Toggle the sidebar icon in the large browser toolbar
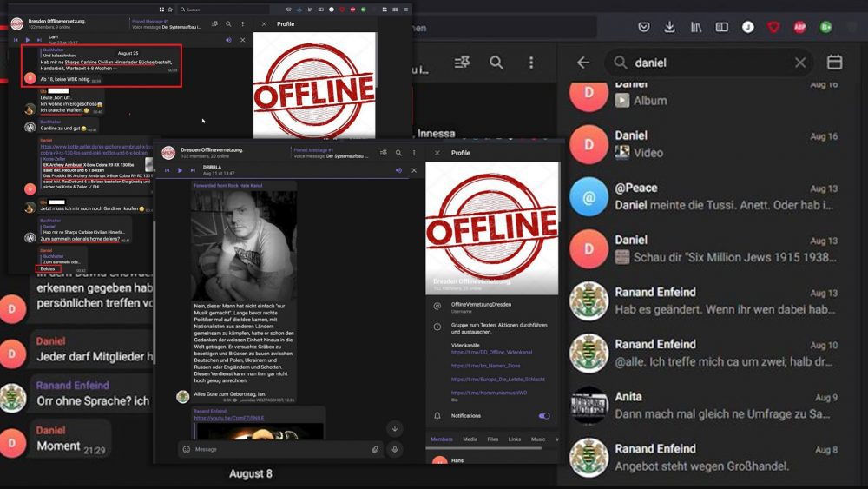Viewport: 868px width, 489px height. tap(722, 27)
